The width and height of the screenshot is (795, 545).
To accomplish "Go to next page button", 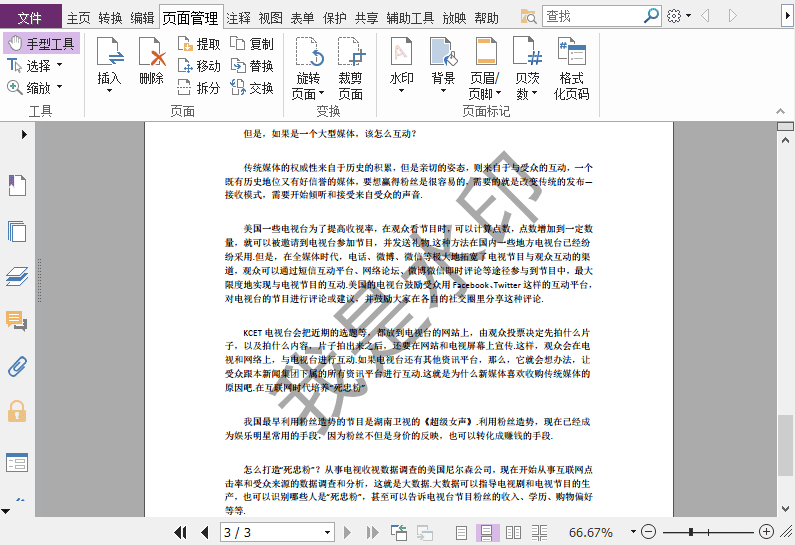I will pos(347,532).
